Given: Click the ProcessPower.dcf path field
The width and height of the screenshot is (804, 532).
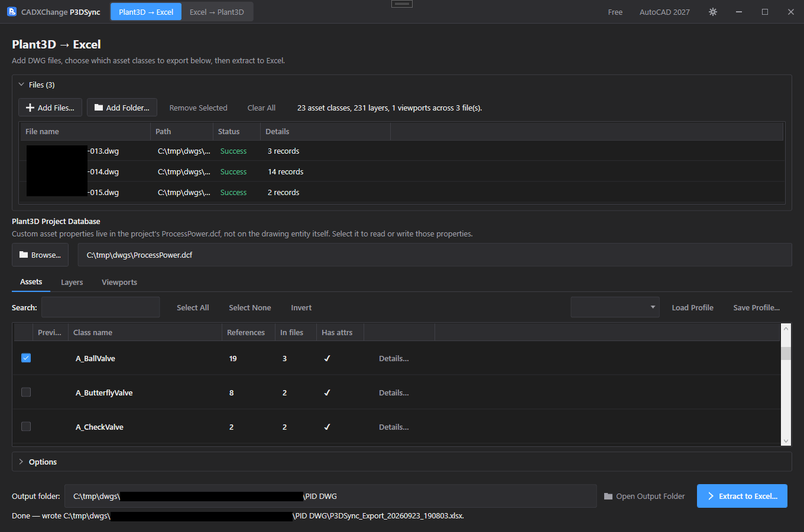Looking at the screenshot, I should click(x=435, y=255).
